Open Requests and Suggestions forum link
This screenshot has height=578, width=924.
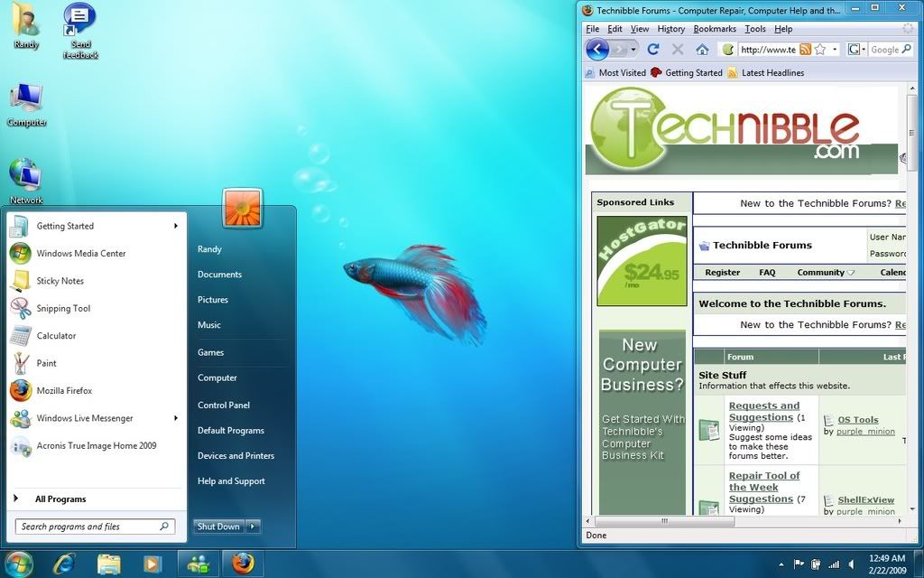click(764, 411)
